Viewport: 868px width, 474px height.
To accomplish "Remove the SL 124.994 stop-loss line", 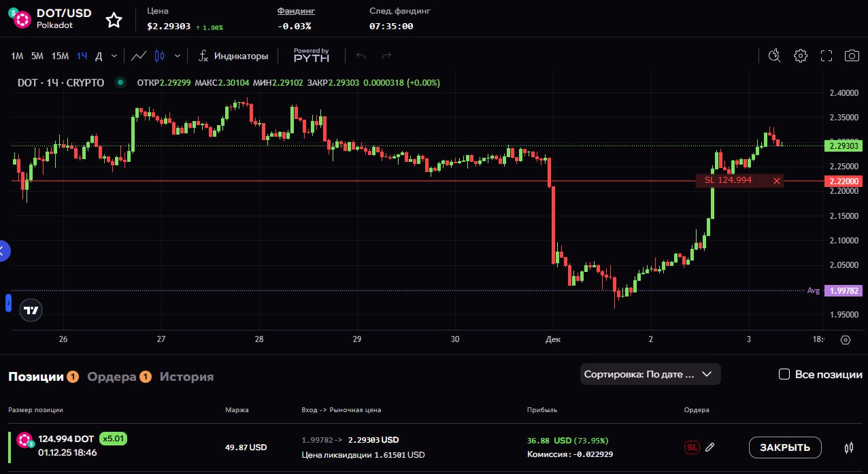I will [x=777, y=181].
